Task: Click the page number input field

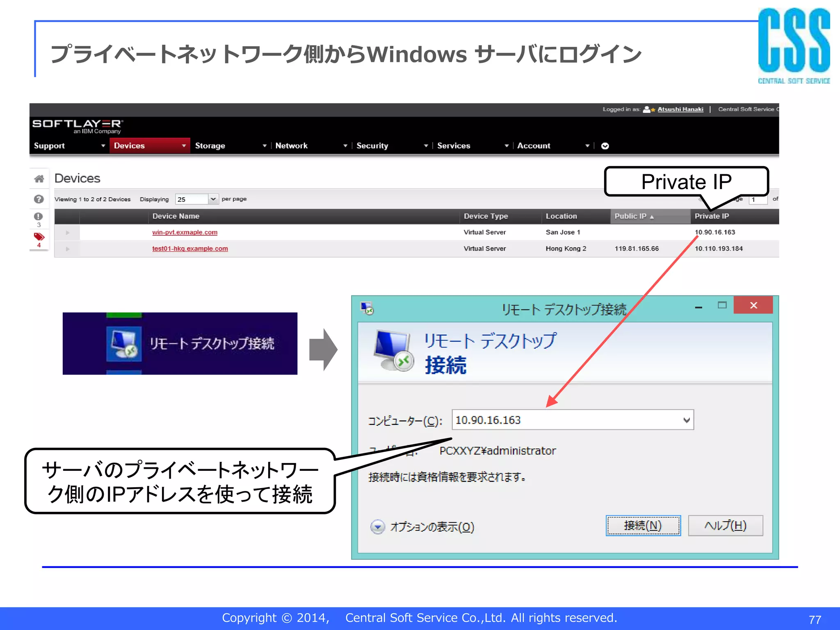Action: point(758,200)
